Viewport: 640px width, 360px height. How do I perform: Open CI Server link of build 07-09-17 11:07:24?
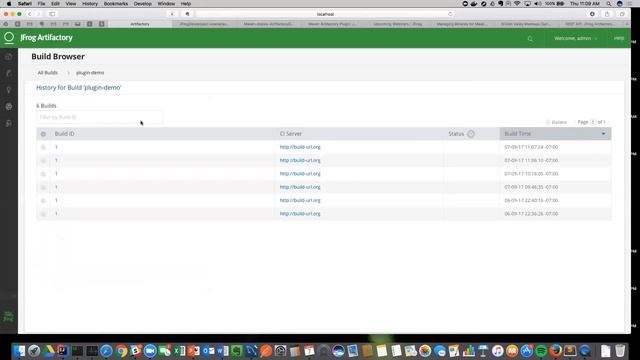300,147
